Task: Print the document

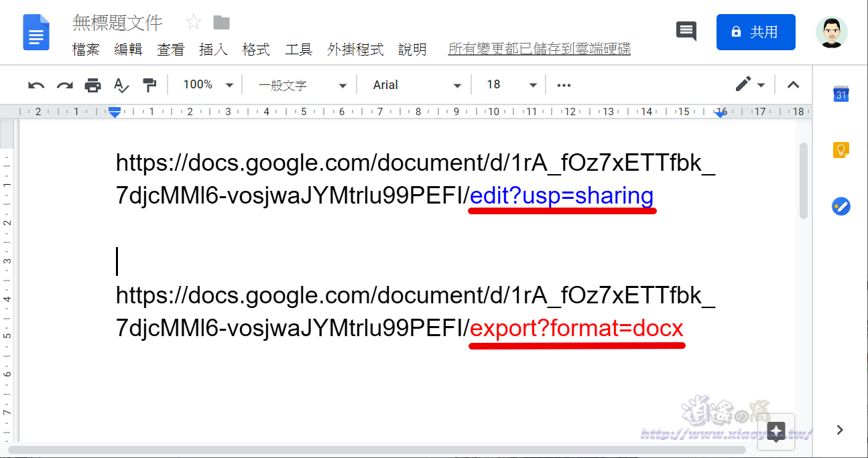Action: [92, 85]
